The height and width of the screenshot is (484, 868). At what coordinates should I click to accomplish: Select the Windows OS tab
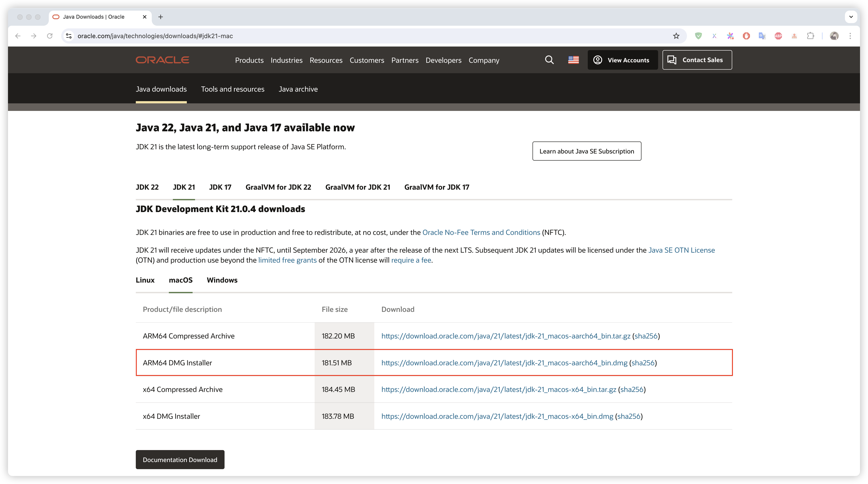point(222,280)
